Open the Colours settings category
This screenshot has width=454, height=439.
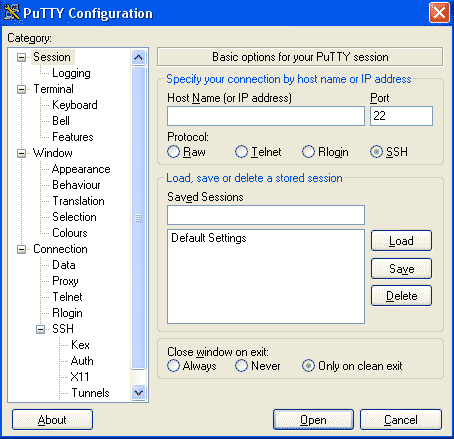(x=70, y=233)
